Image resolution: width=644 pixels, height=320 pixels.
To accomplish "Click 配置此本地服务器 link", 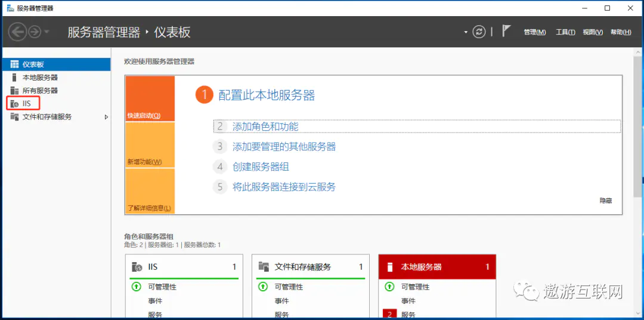I will click(x=267, y=96).
